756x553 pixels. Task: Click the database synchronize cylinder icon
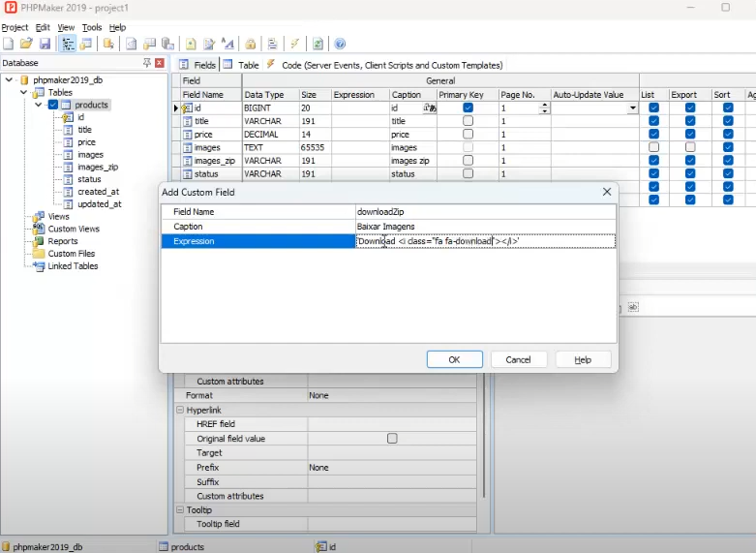pyautogui.click(x=108, y=44)
